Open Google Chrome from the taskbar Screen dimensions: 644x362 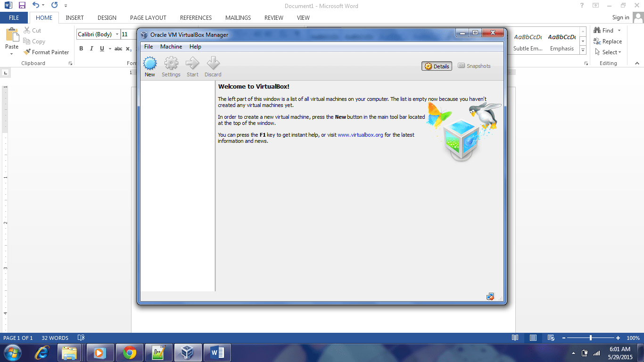click(130, 353)
